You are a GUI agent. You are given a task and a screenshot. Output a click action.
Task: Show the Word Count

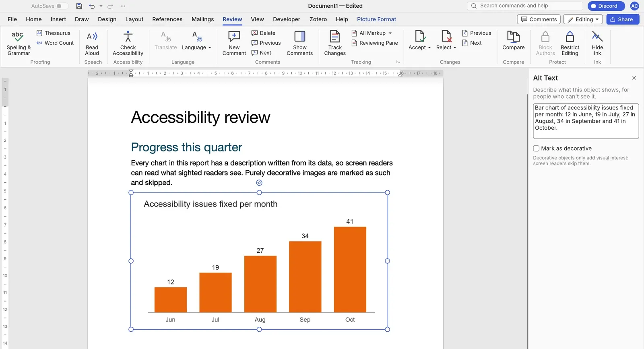[x=55, y=43]
